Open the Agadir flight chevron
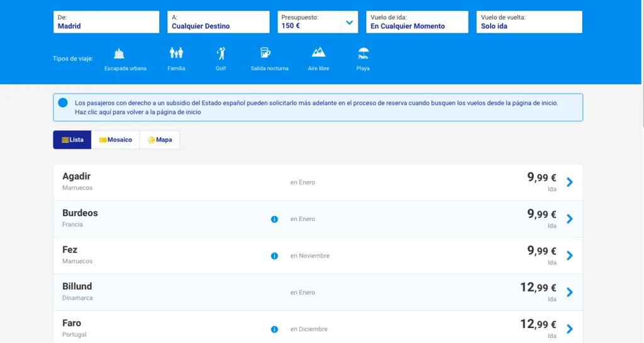 570,182
